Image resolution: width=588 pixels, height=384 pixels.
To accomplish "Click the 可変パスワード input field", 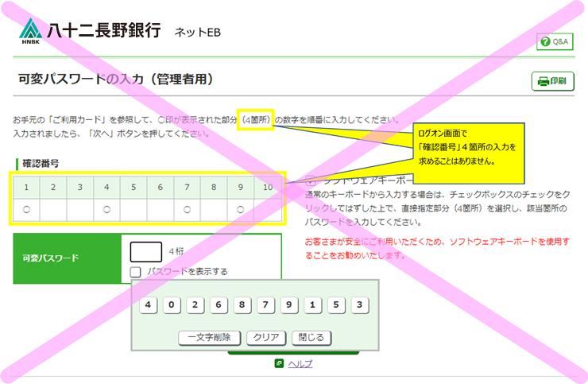I will click(x=145, y=251).
